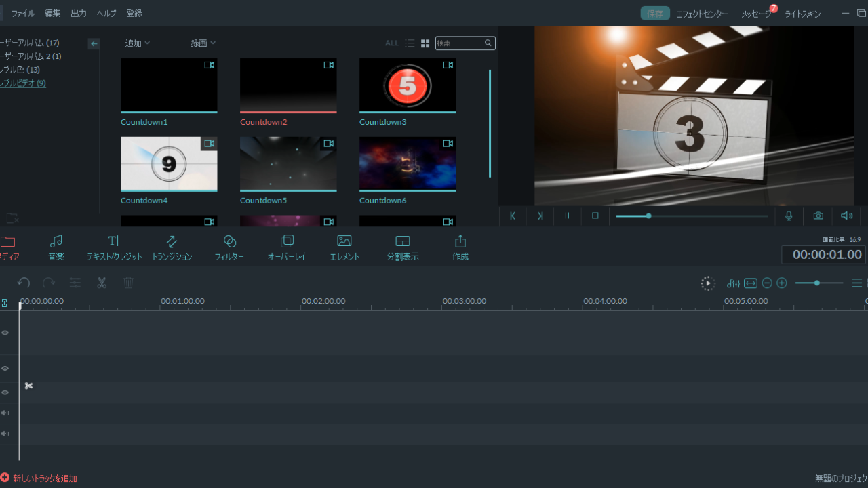
Task: Open the 編集 menu
Action: 52,14
